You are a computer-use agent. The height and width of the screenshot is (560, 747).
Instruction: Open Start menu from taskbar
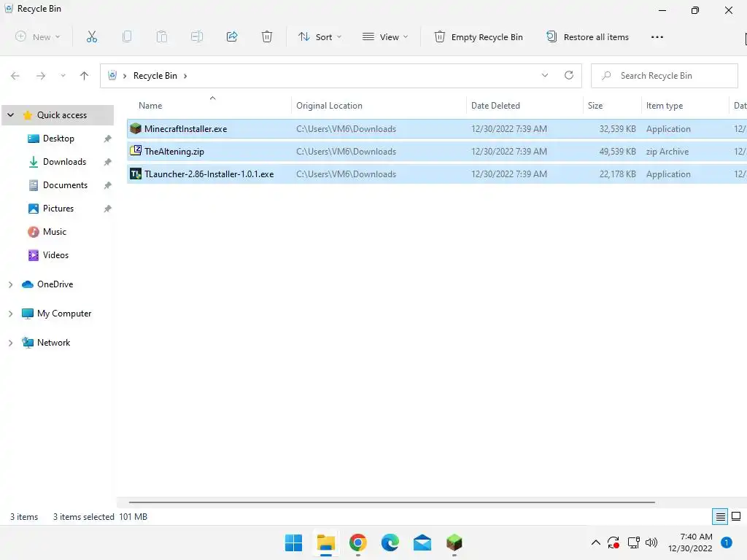293,542
